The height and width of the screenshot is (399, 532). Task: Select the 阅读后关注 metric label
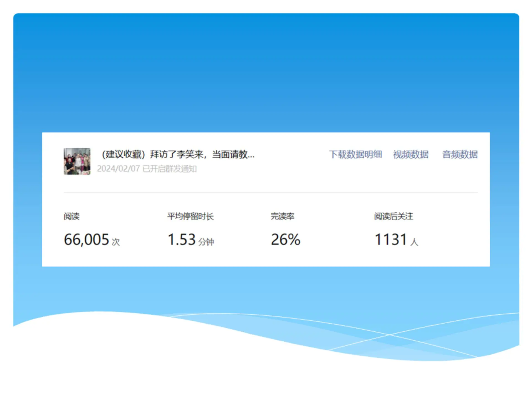click(393, 216)
